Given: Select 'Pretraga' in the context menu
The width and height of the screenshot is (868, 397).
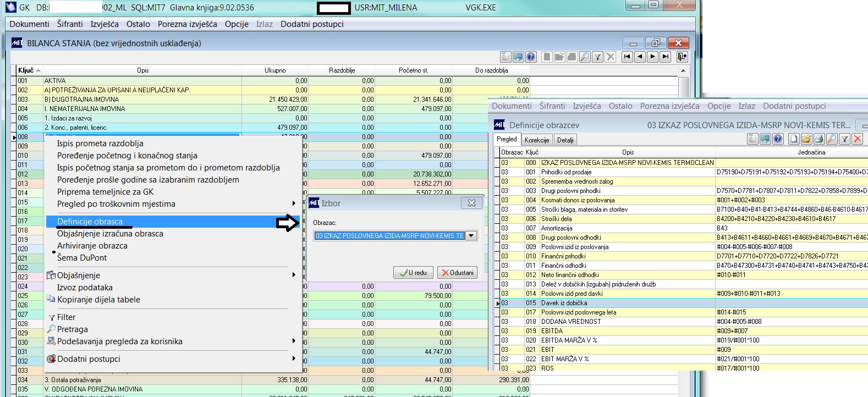Looking at the screenshot, I should 73,329.
